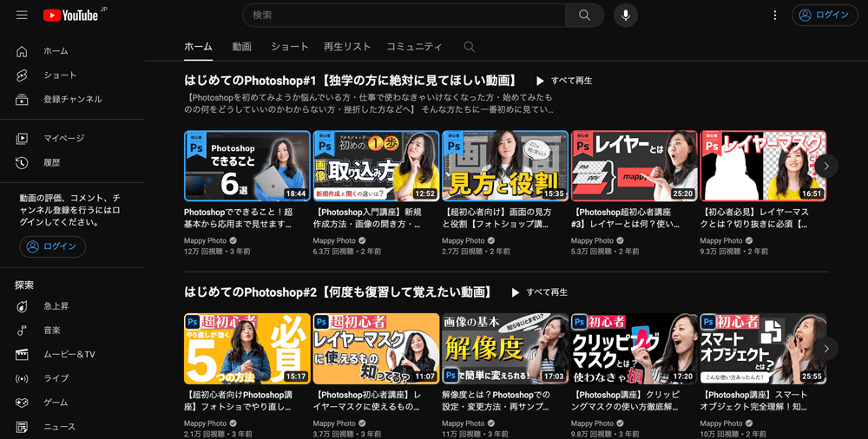Image resolution: width=868 pixels, height=439 pixels.
Task: Open 画像取り込み方 thumbnail 12:52
Action: click(376, 166)
